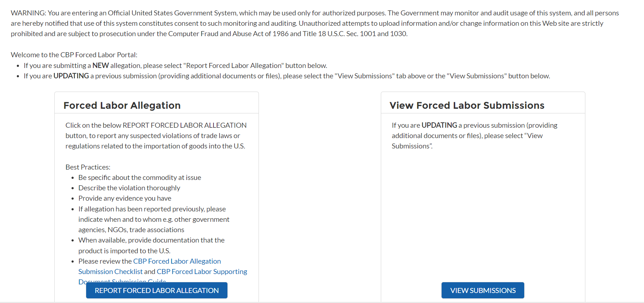This screenshot has height=303, width=644.
Task: Click the government system WARNING paragraph
Action: tap(315, 23)
